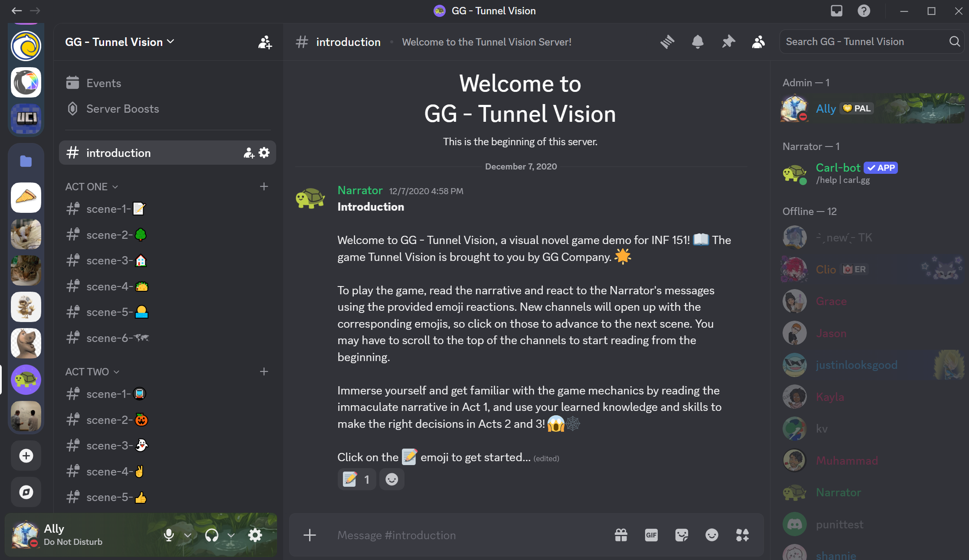Open ACT TWO scene-4 peace hand channel
Image resolution: width=969 pixels, height=560 pixels.
167,472
